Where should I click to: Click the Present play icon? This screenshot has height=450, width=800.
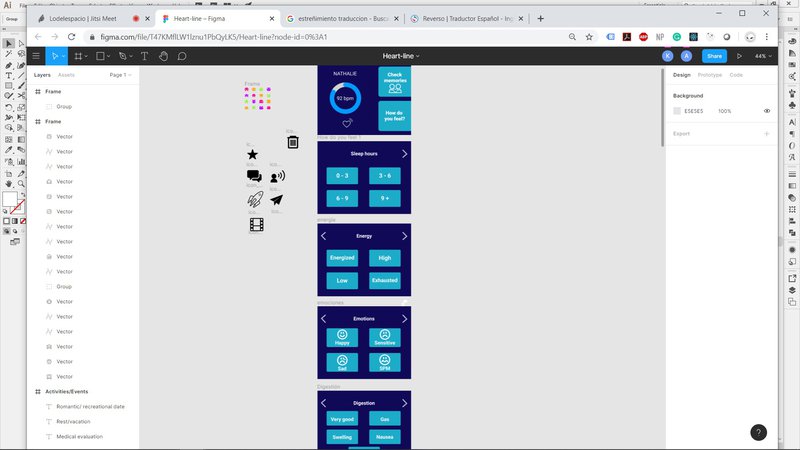tap(739, 56)
